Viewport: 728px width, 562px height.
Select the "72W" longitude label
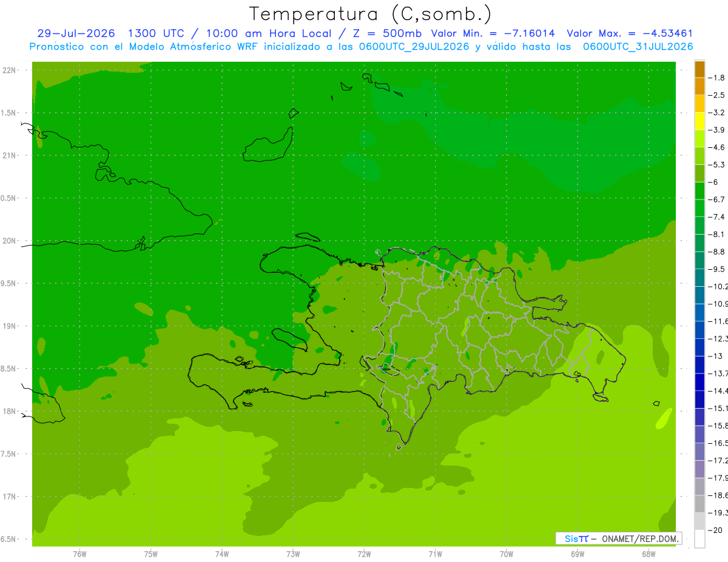(x=364, y=555)
